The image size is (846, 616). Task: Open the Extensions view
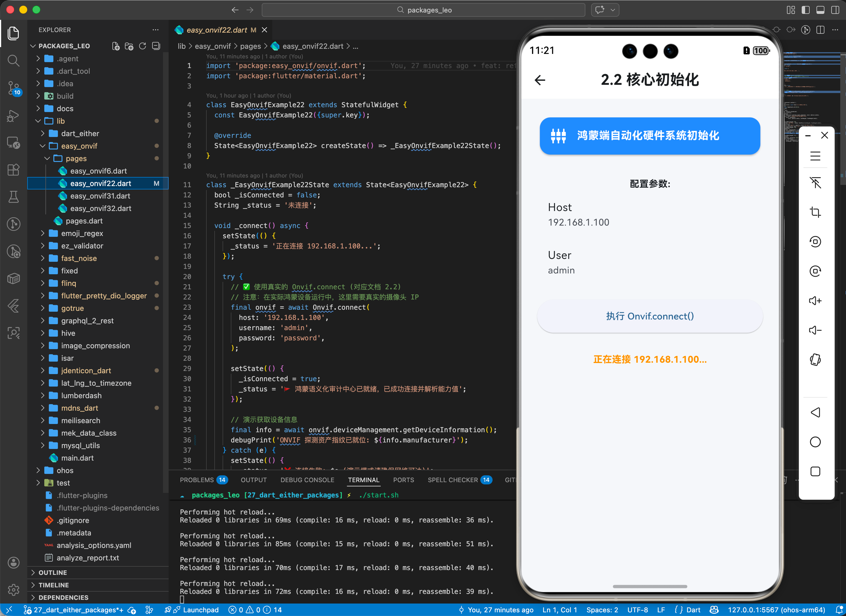click(13, 170)
